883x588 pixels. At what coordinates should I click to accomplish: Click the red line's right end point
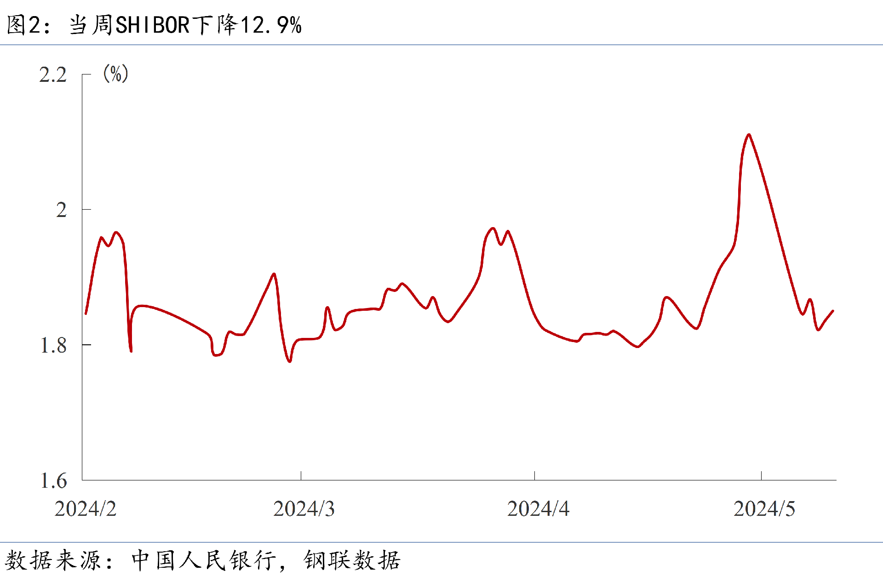pyautogui.click(x=833, y=311)
